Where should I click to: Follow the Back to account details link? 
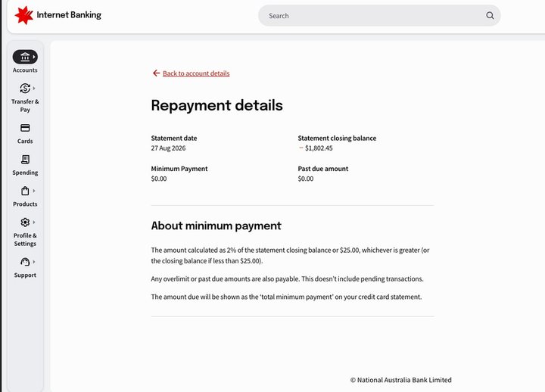(196, 73)
